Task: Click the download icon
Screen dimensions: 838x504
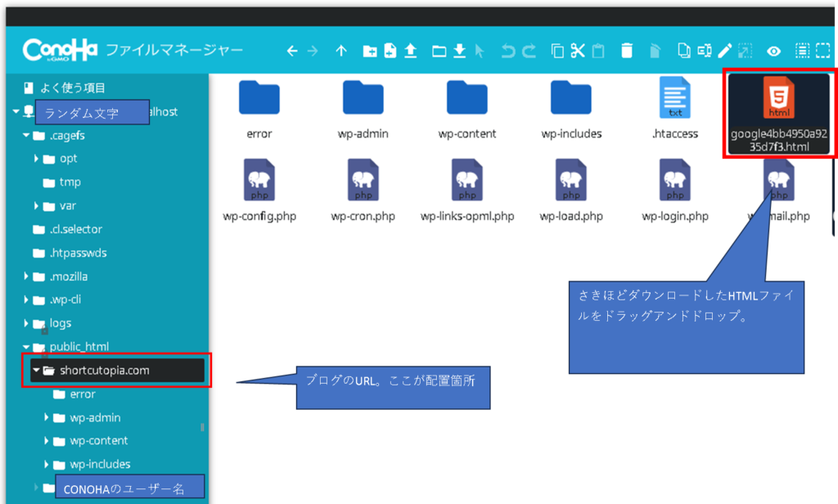Action: pyautogui.click(x=460, y=51)
